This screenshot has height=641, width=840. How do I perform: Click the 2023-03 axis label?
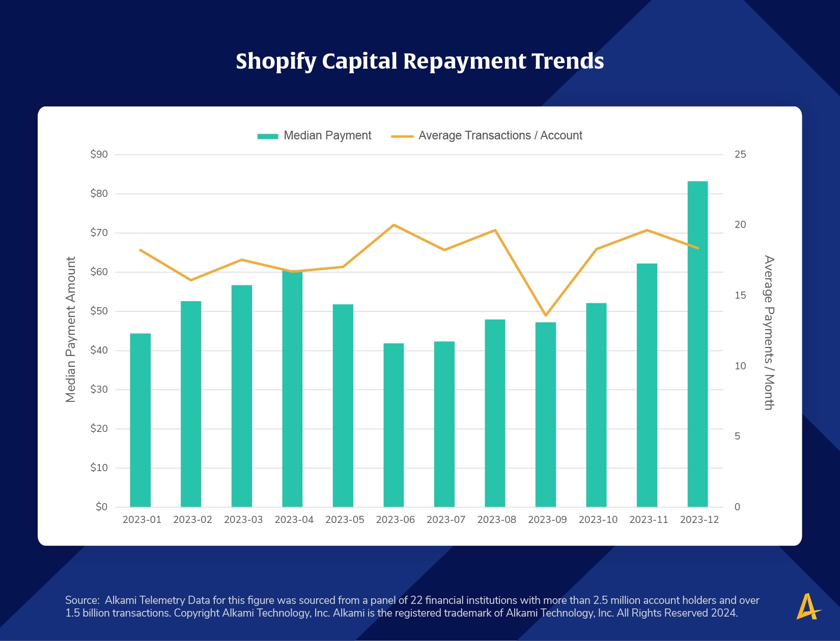coord(243,520)
